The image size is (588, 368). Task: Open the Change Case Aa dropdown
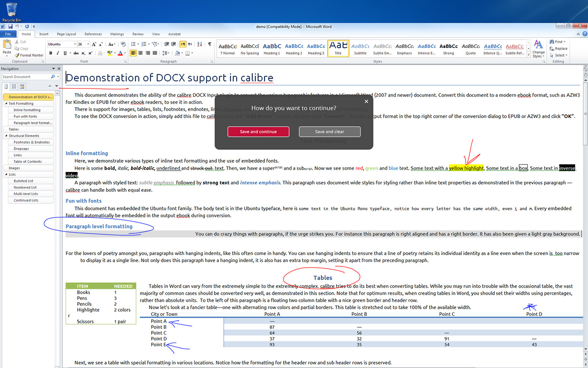point(111,44)
